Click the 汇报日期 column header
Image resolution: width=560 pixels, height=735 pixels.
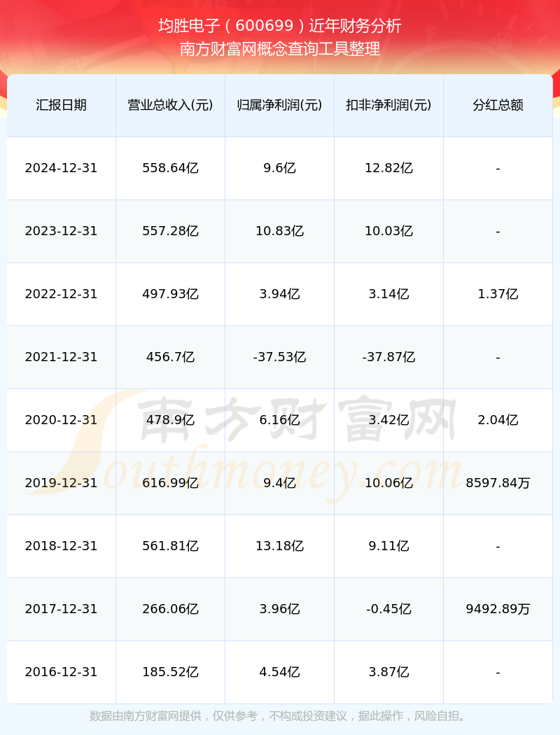[x=62, y=105]
